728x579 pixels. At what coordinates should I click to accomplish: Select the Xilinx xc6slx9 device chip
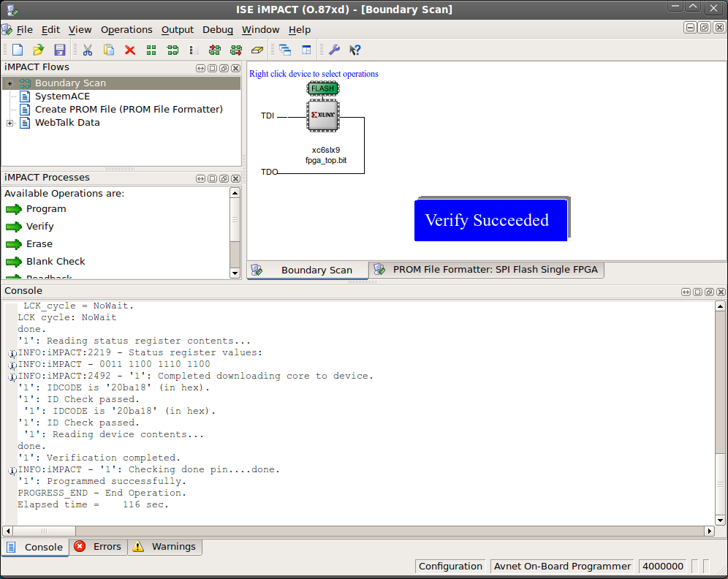coord(323,115)
